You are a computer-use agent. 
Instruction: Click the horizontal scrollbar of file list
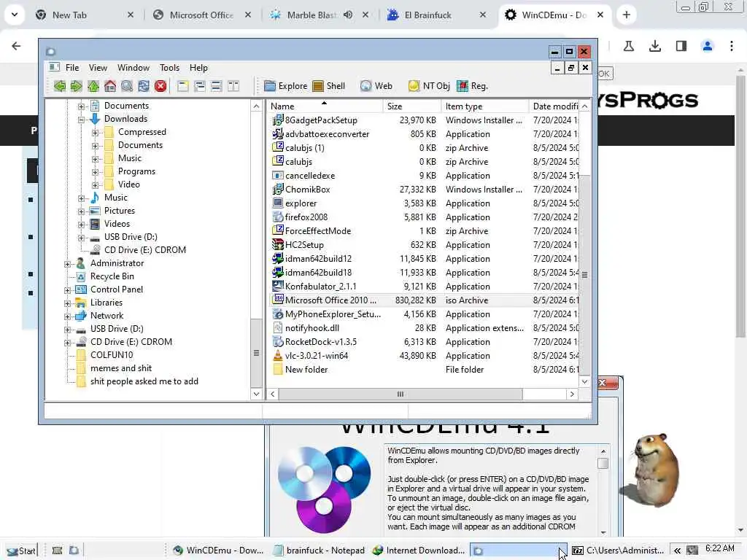coord(400,394)
